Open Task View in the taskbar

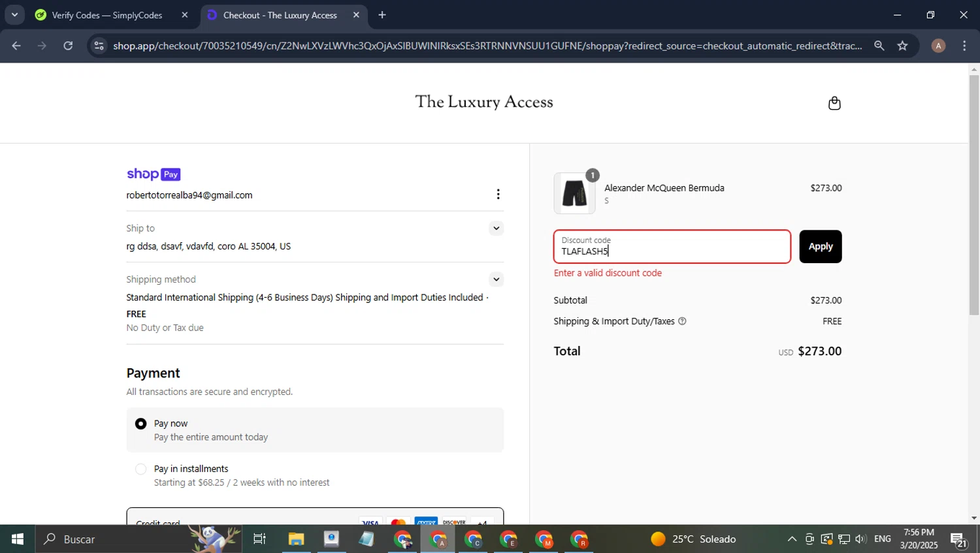[259, 539]
